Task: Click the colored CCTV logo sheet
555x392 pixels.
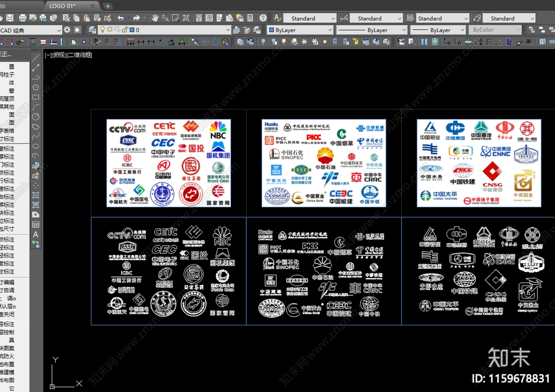Action: 169,163
